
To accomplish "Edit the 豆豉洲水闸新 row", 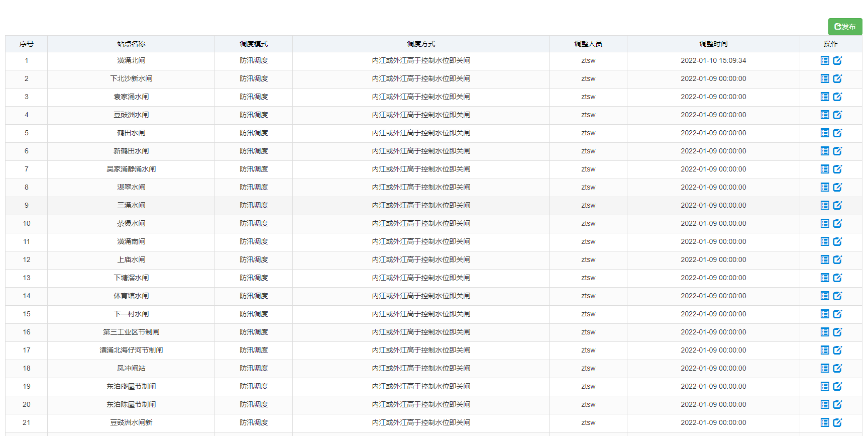I will tap(837, 422).
